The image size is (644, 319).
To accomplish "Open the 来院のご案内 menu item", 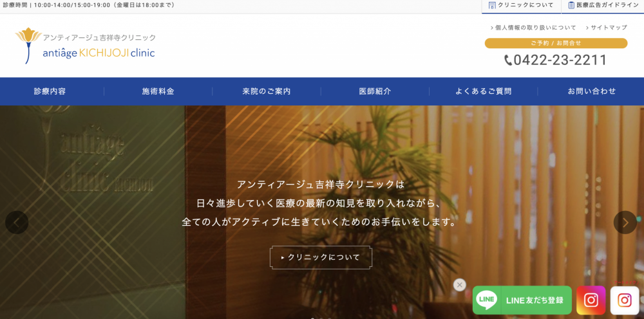I will click(267, 91).
